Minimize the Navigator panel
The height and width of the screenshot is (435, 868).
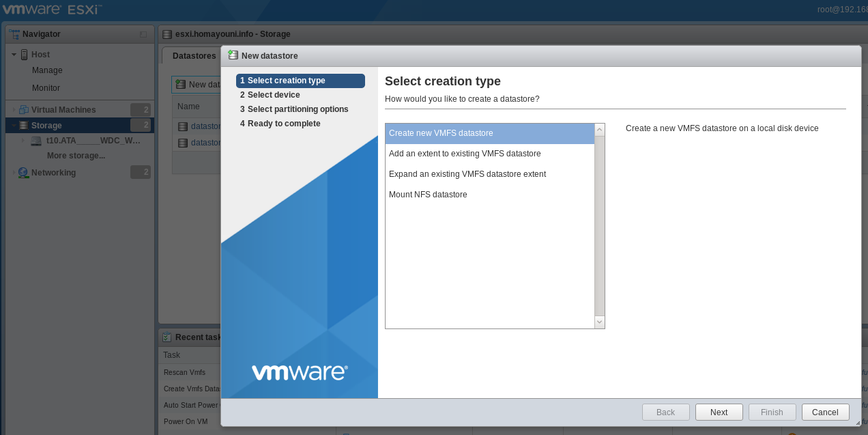pyautogui.click(x=143, y=34)
